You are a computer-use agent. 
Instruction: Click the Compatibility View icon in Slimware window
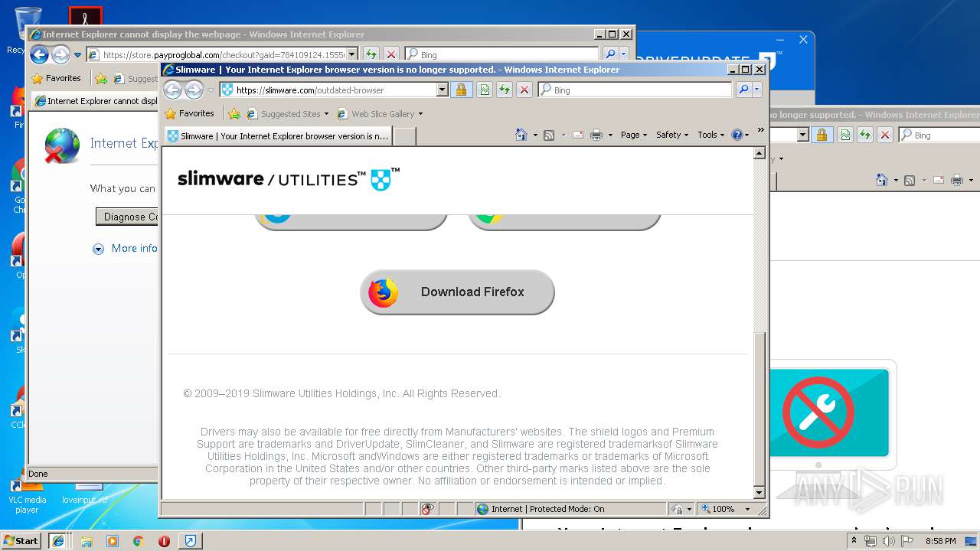pos(484,90)
